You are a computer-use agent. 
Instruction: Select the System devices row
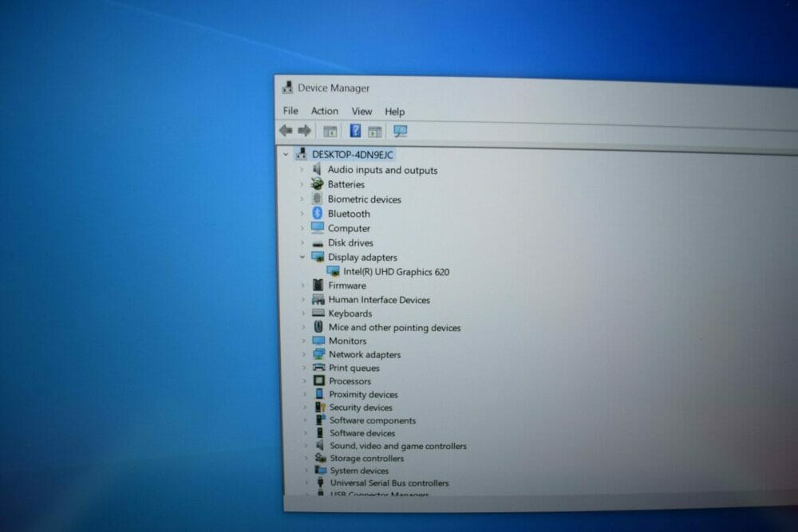[x=359, y=471]
